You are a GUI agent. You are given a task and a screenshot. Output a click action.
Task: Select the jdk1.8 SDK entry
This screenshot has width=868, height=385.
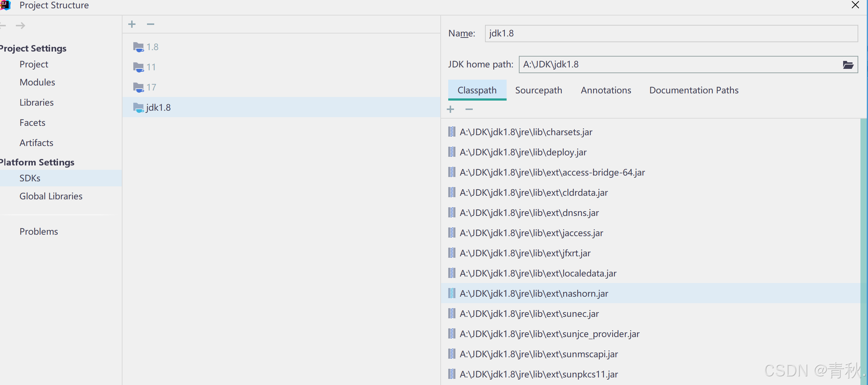[158, 107]
